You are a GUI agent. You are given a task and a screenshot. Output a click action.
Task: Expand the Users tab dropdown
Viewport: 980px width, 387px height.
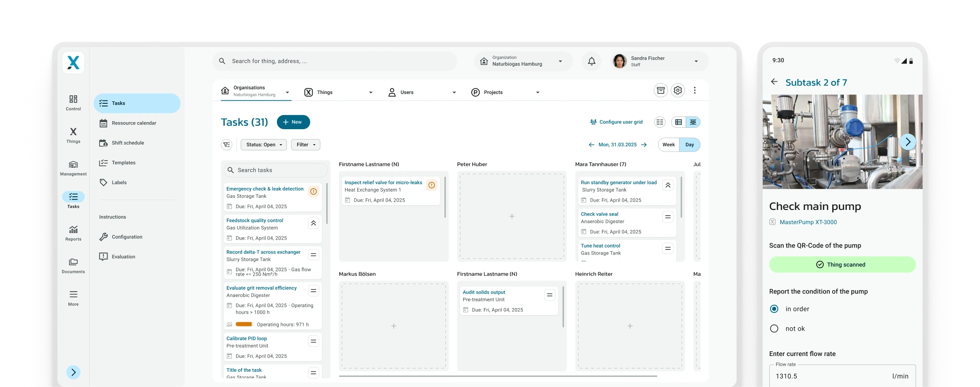(454, 93)
